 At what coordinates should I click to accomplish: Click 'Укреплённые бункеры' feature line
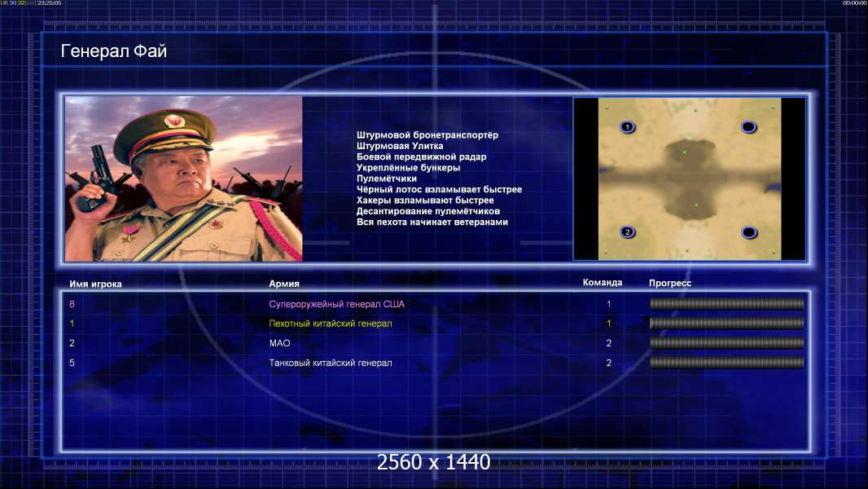point(408,168)
